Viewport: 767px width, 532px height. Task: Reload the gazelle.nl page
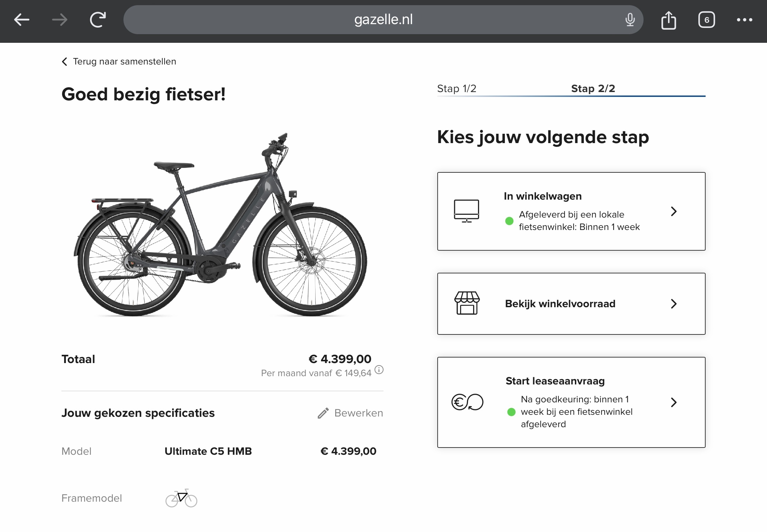[98, 20]
